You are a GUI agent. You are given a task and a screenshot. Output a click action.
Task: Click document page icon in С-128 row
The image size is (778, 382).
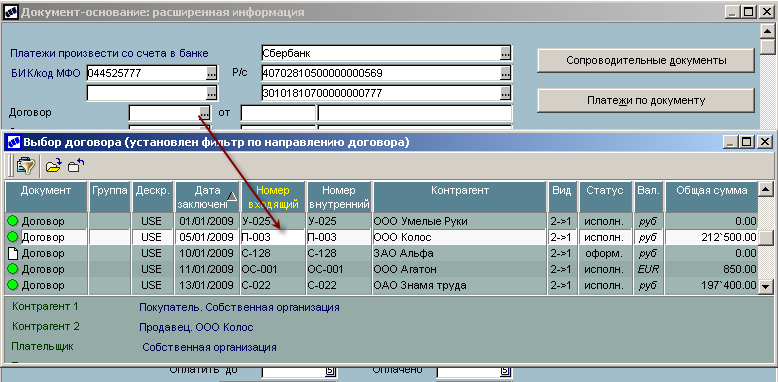[x=13, y=253]
